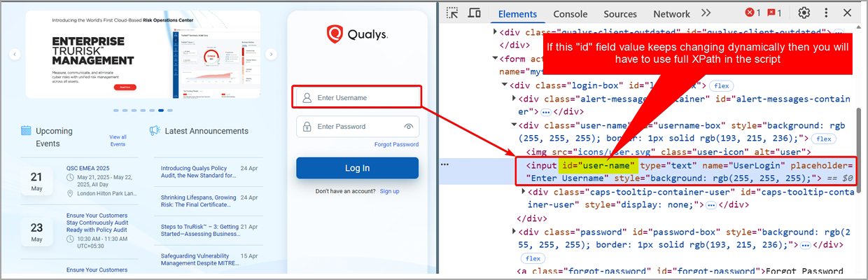This screenshot has height=280, width=868.
Task: Open the Sign up link
Action: [389, 191]
